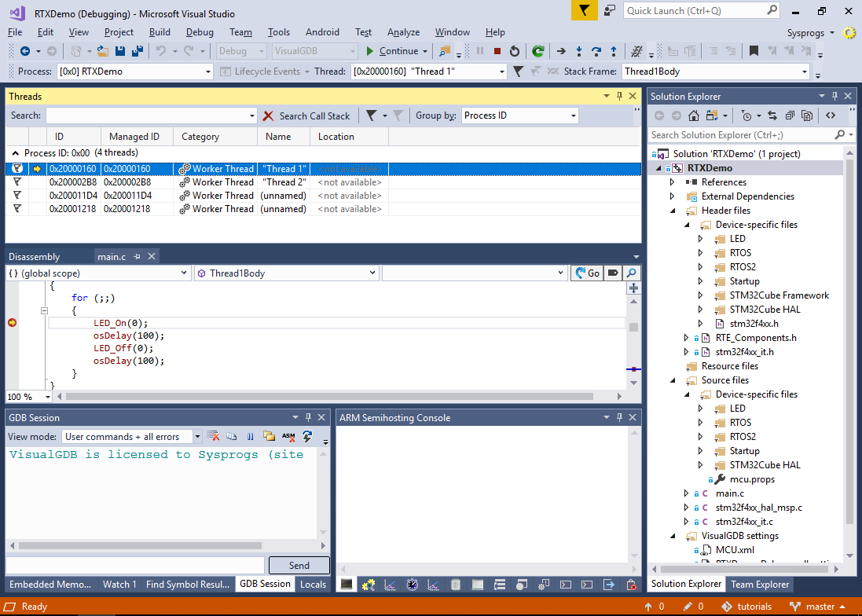862x616 pixels.
Task: Open the Process combo box
Action: (x=134, y=71)
